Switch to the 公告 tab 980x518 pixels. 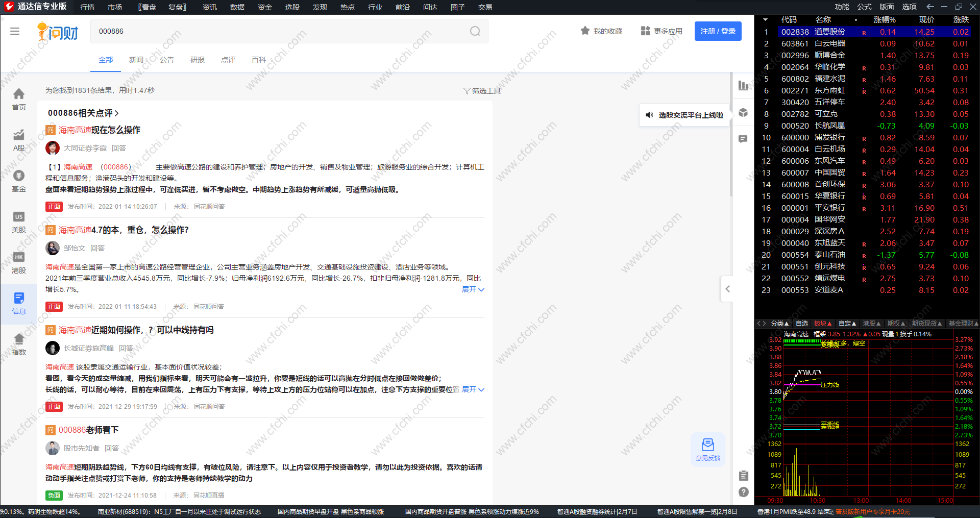pos(167,60)
